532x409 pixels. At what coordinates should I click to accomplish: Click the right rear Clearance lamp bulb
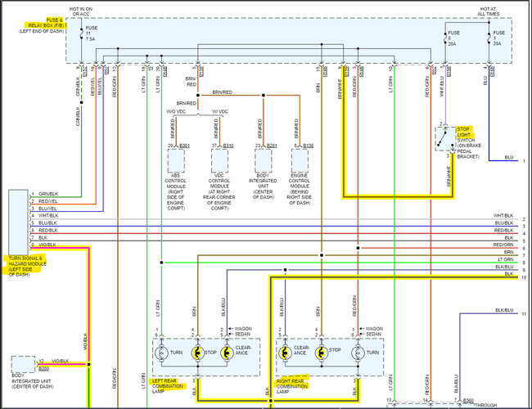click(285, 353)
